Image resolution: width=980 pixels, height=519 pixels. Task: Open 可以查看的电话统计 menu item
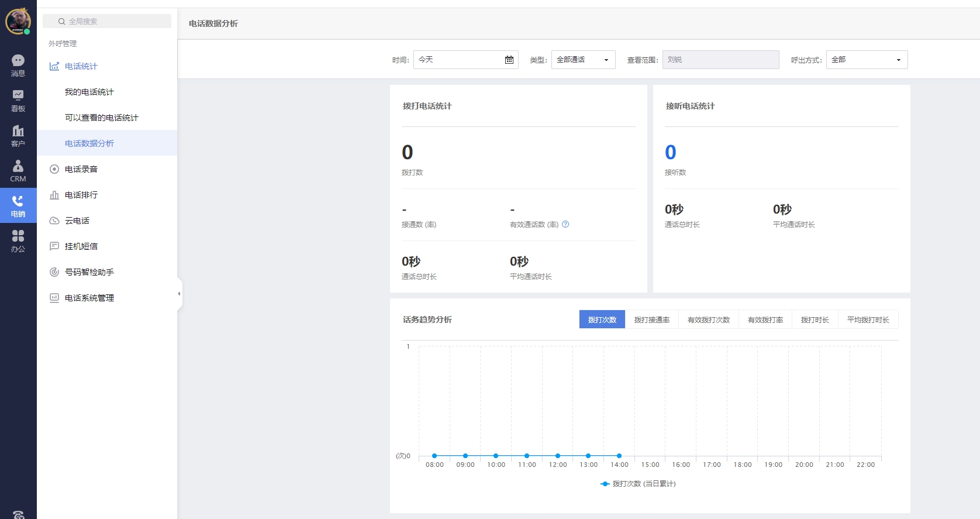pyautogui.click(x=107, y=118)
